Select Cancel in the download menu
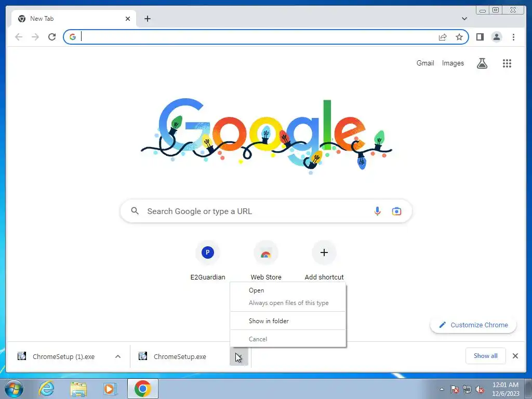 pyautogui.click(x=288, y=339)
